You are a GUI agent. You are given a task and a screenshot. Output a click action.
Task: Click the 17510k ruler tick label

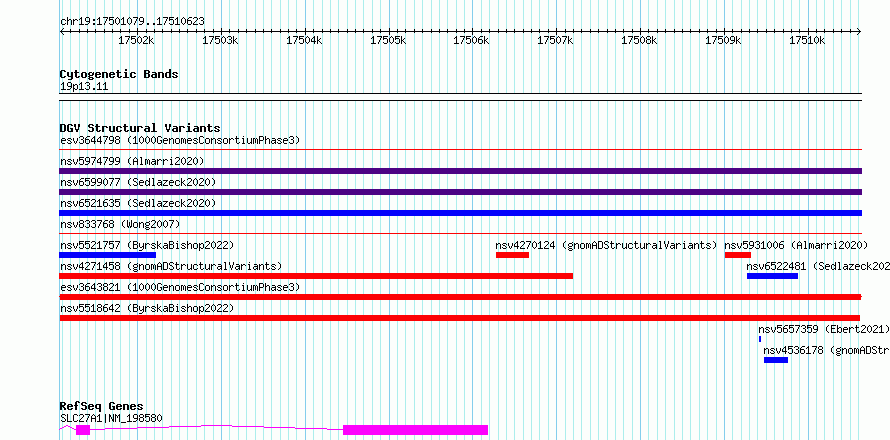coord(807,40)
